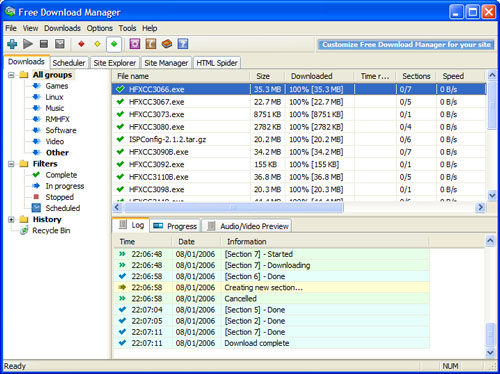Click horizontal scrollbar right arrow
500x374 pixels.
coord(480,207)
